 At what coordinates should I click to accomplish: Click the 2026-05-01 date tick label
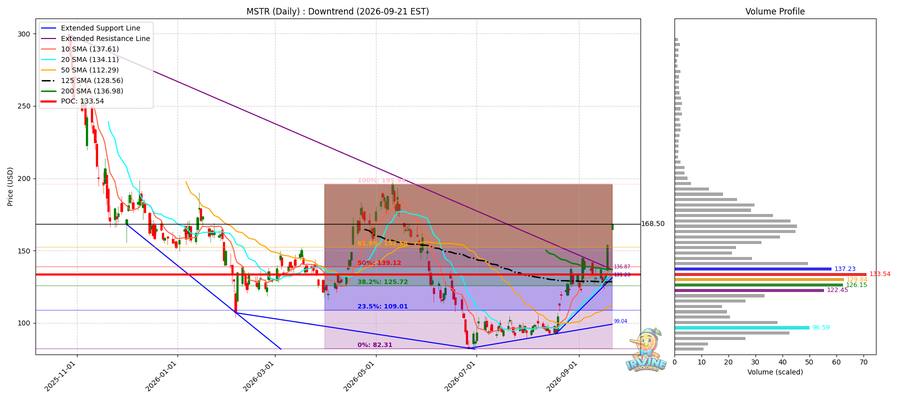360,377
